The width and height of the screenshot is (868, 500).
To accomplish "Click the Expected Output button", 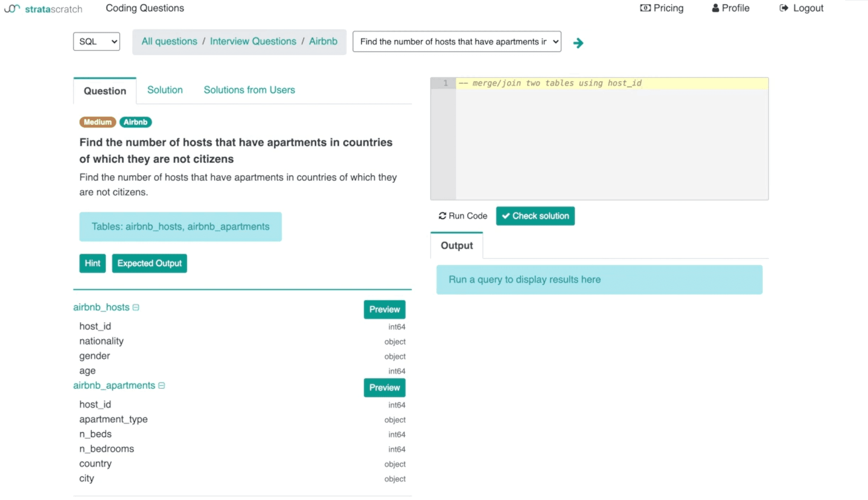I will (x=149, y=263).
